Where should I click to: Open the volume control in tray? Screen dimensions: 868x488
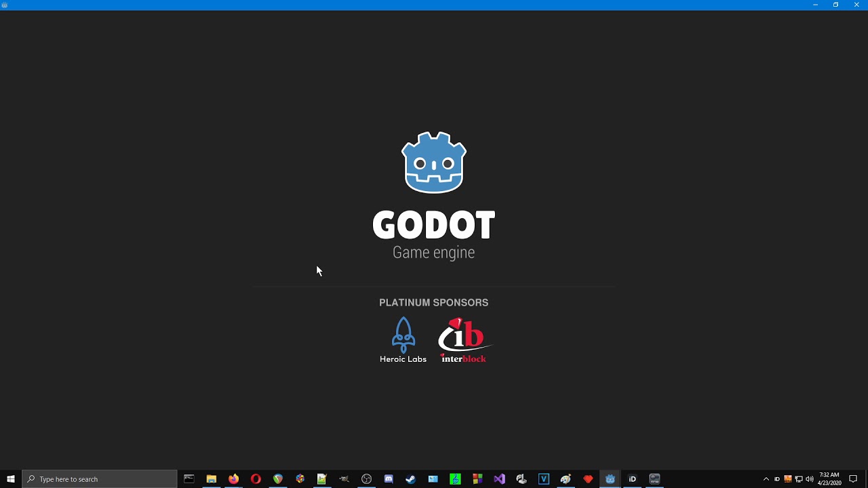pos(810,479)
